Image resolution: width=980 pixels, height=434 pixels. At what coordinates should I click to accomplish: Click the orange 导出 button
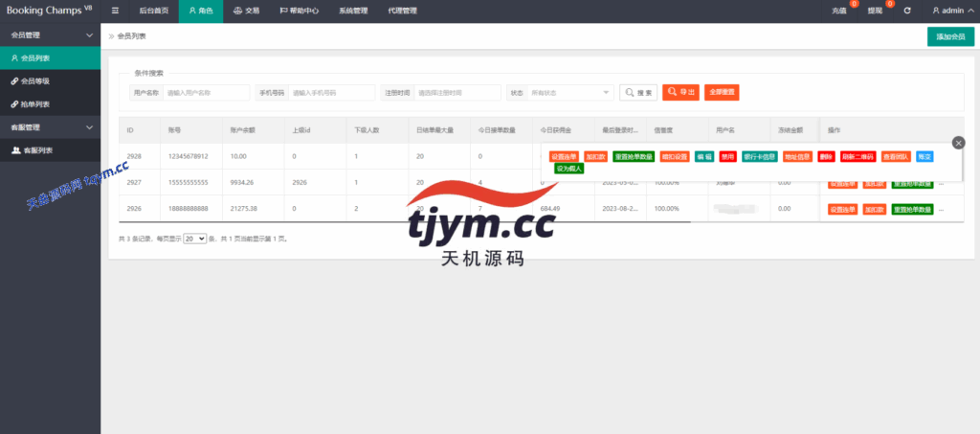click(x=680, y=93)
